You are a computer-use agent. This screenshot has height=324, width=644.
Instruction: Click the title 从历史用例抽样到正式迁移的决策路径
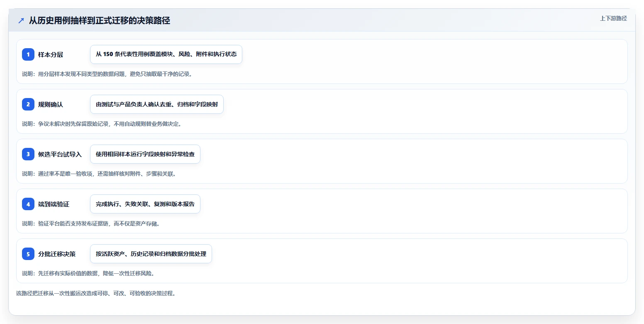[100, 21]
